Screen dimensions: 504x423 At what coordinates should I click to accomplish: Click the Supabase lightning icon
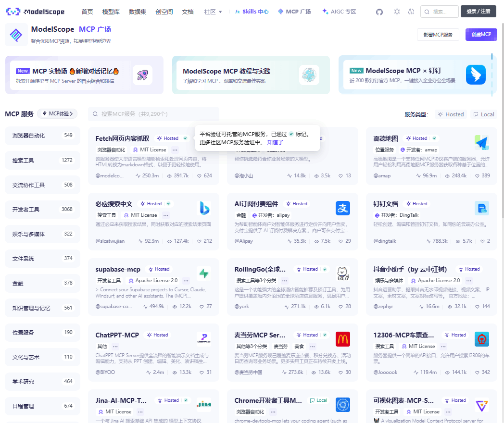(204, 274)
